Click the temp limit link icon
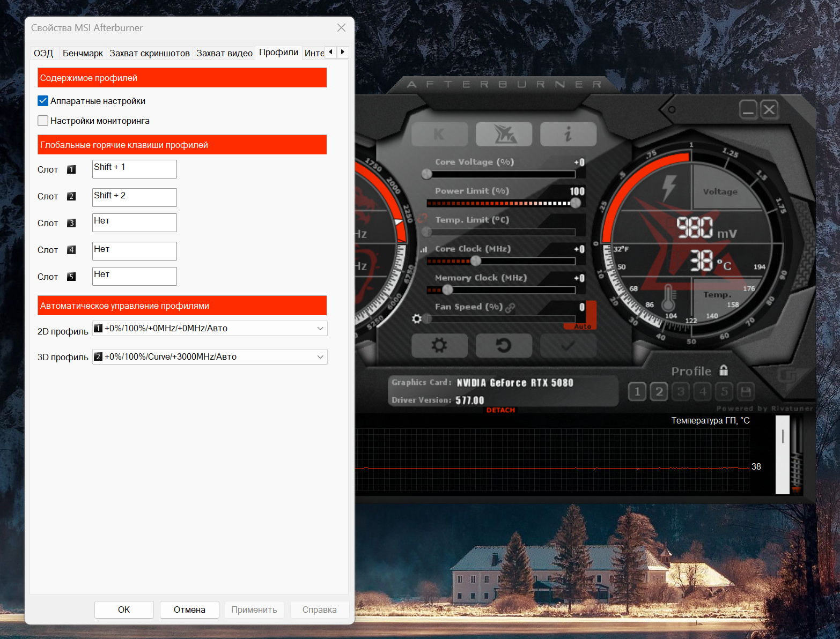This screenshot has height=639, width=840. click(423, 219)
